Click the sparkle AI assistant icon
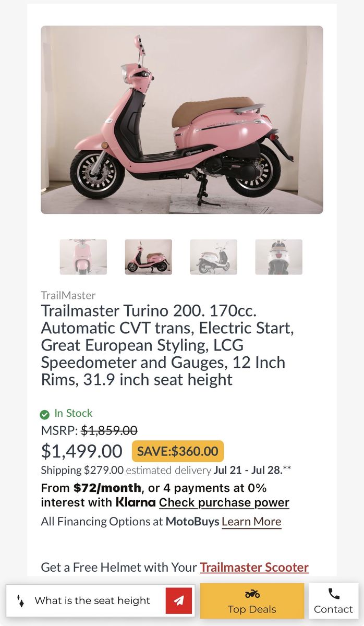364x626 pixels. pyautogui.click(x=20, y=601)
